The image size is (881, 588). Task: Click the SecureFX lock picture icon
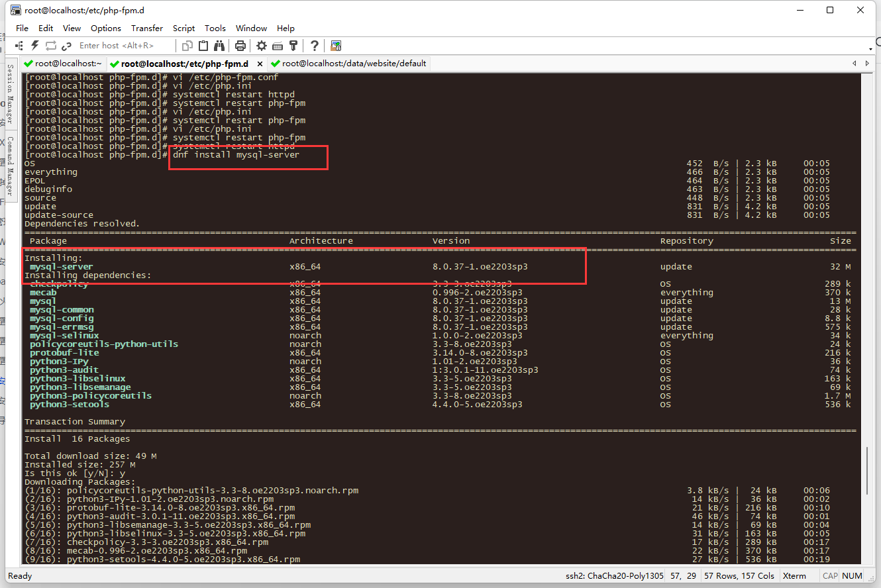336,46
